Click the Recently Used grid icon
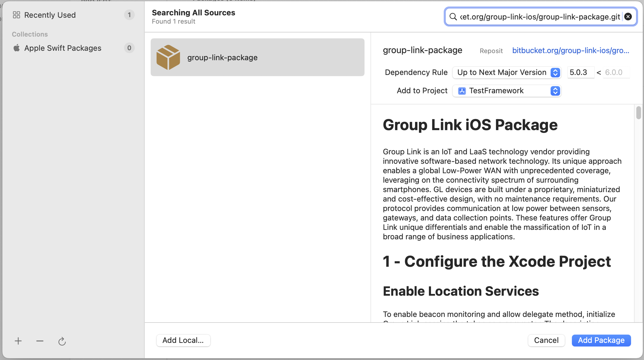Screen dimensions: 644x360 17,15
